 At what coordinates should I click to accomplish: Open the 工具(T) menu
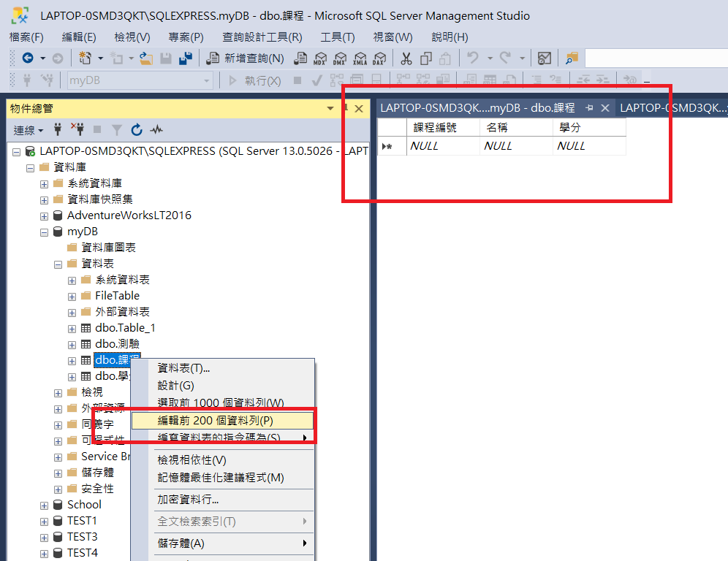[338, 37]
